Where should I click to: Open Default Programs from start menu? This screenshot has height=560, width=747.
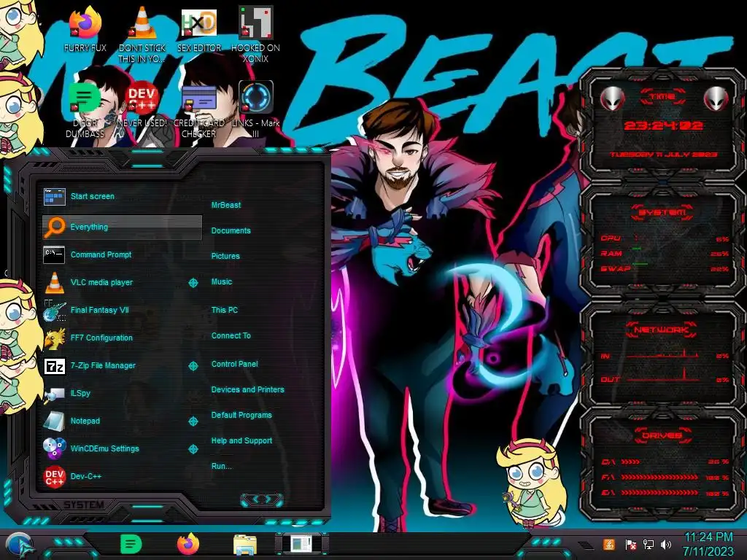pos(241,415)
